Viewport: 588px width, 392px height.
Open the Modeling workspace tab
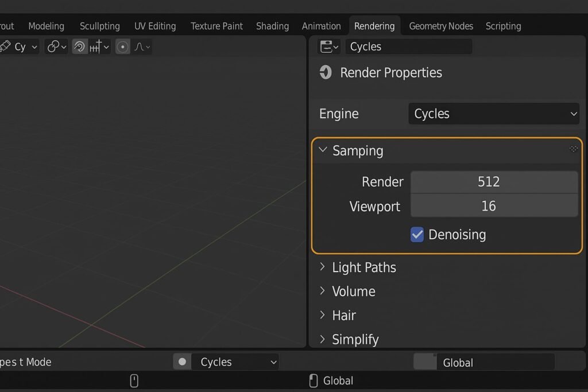pos(47,26)
